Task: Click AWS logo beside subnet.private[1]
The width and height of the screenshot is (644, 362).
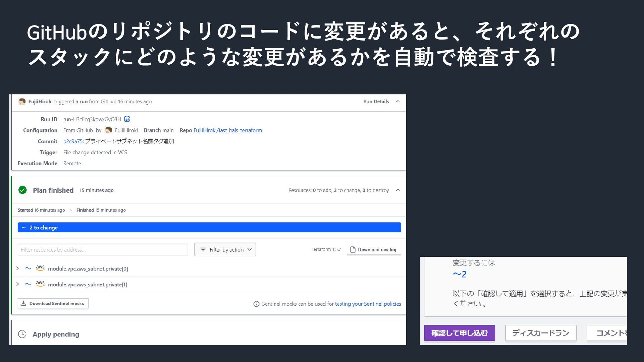Action: coord(40,284)
